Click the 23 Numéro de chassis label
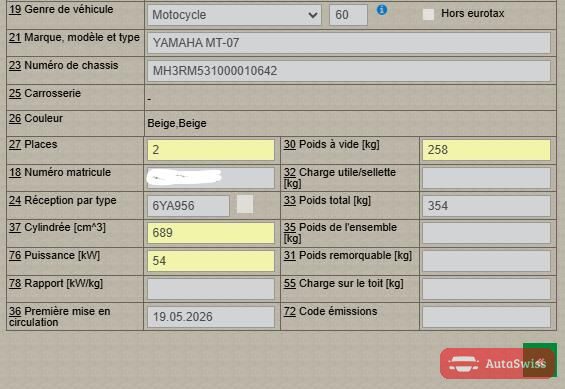Screen dimensions: 565x389 click(63, 66)
